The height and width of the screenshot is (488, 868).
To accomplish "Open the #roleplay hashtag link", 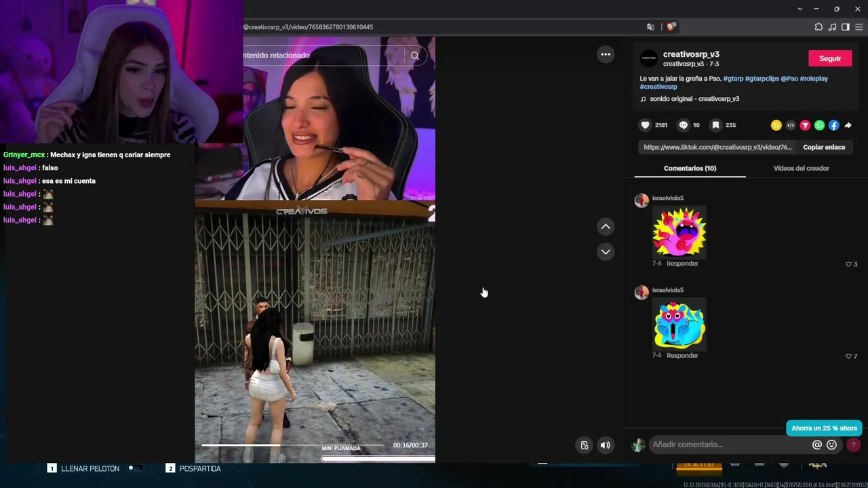I will point(814,79).
